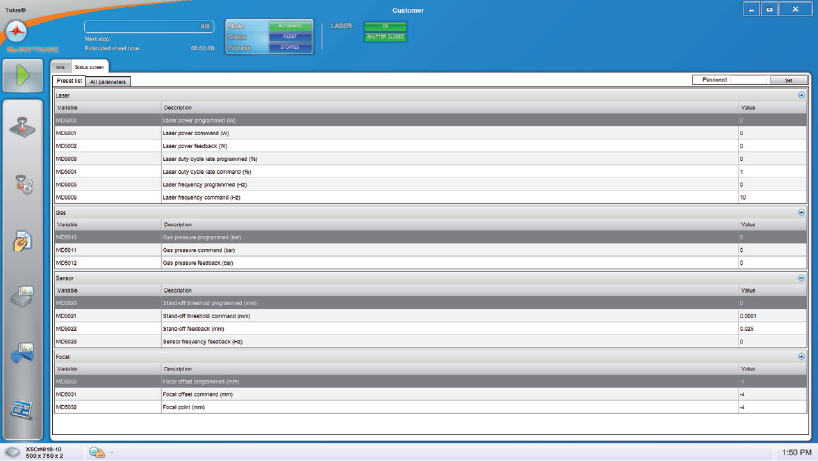Screen dimensions: 818x461
Task: Collapse the Laser parameter section
Action: [801, 95]
